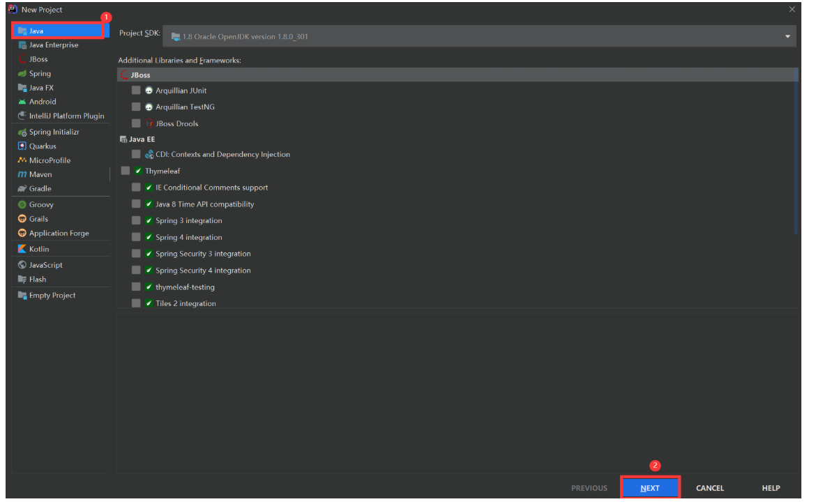The image size is (816, 504).
Task: Select Java Enterprise project type
Action: pyautogui.click(x=61, y=45)
